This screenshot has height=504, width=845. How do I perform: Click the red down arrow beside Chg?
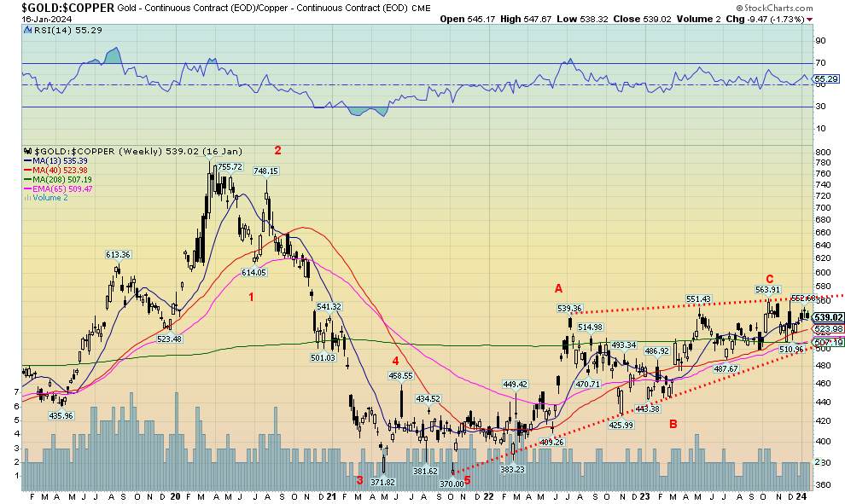tap(810, 18)
